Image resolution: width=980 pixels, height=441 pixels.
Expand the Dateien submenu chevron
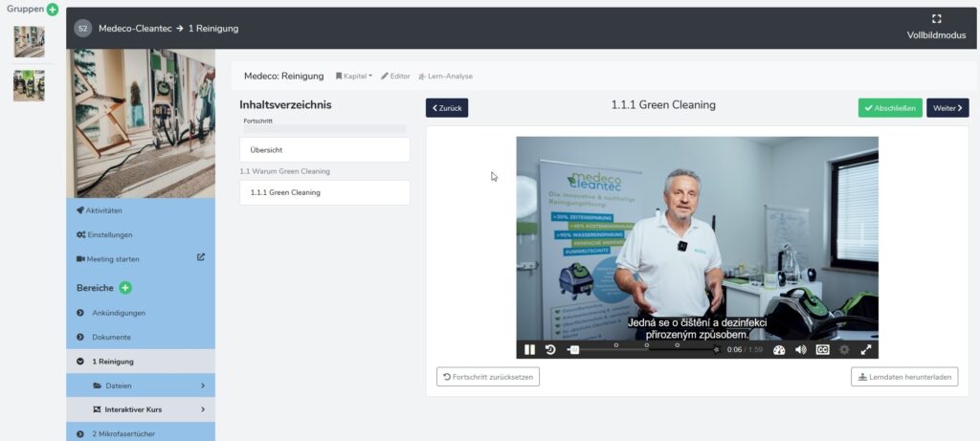tap(203, 386)
